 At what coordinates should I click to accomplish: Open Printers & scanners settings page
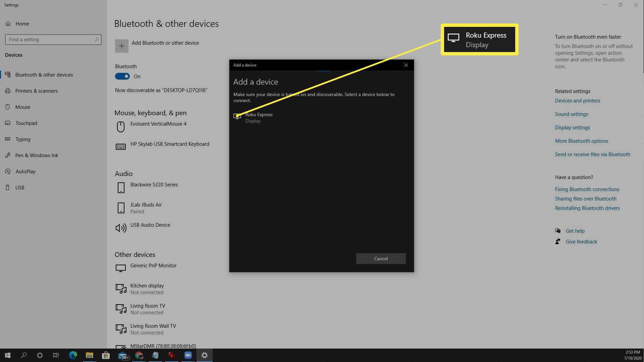pyautogui.click(x=36, y=91)
